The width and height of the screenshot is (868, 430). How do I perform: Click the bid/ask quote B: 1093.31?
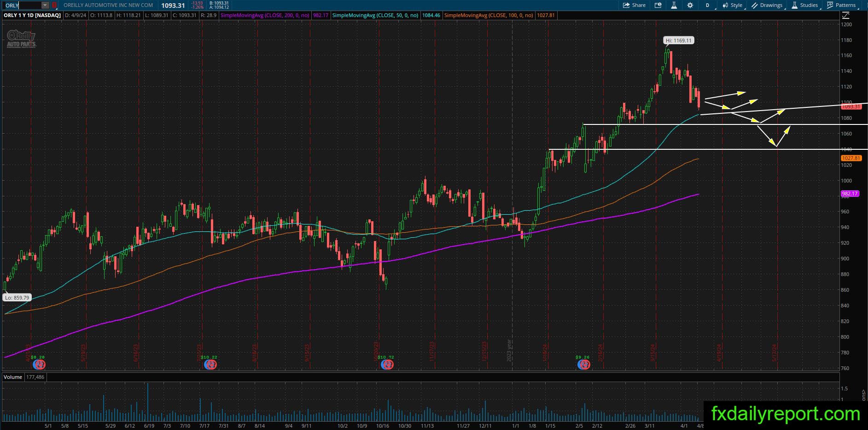point(218,3)
